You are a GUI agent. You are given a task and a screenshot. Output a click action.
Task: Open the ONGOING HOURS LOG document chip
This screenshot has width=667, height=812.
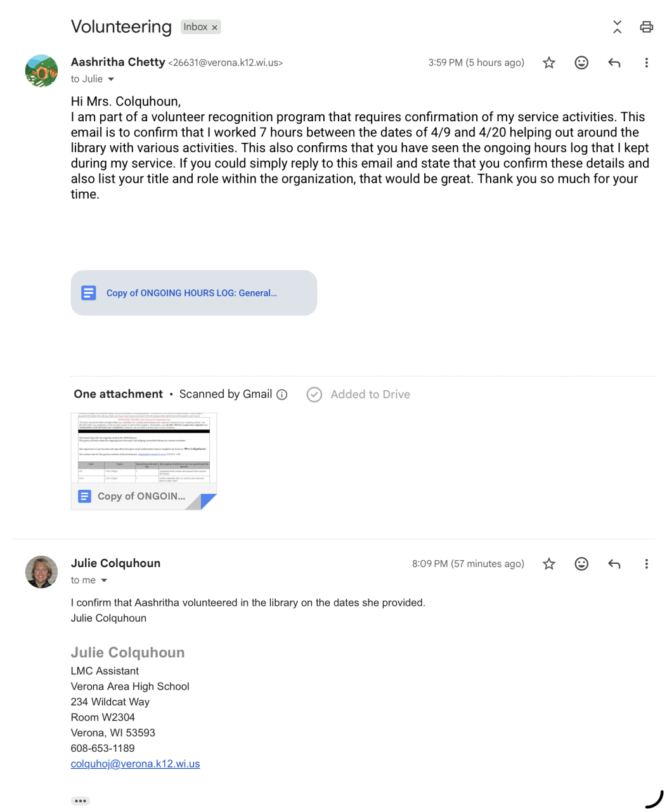coord(193,293)
